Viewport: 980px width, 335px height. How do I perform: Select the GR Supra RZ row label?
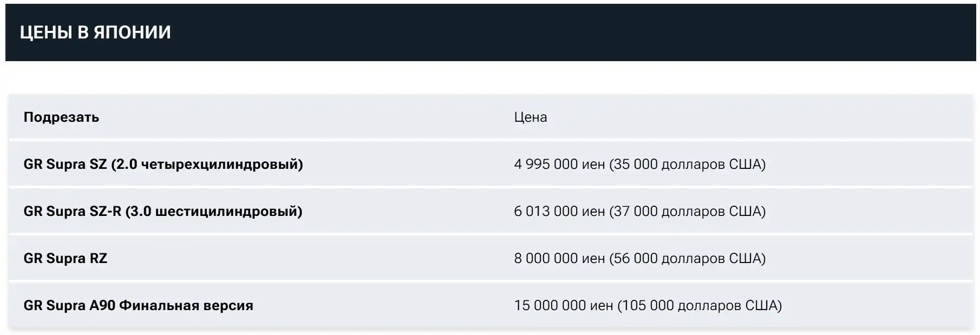click(x=66, y=258)
